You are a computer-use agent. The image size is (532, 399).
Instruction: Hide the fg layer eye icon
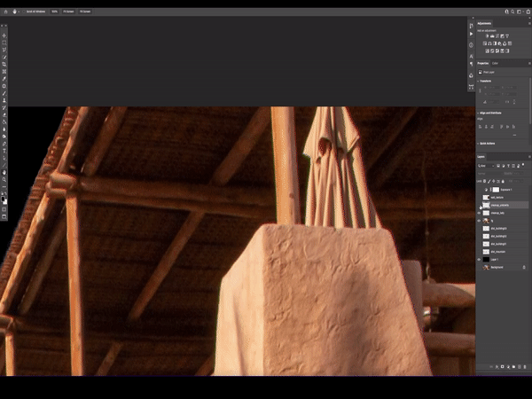pos(479,221)
